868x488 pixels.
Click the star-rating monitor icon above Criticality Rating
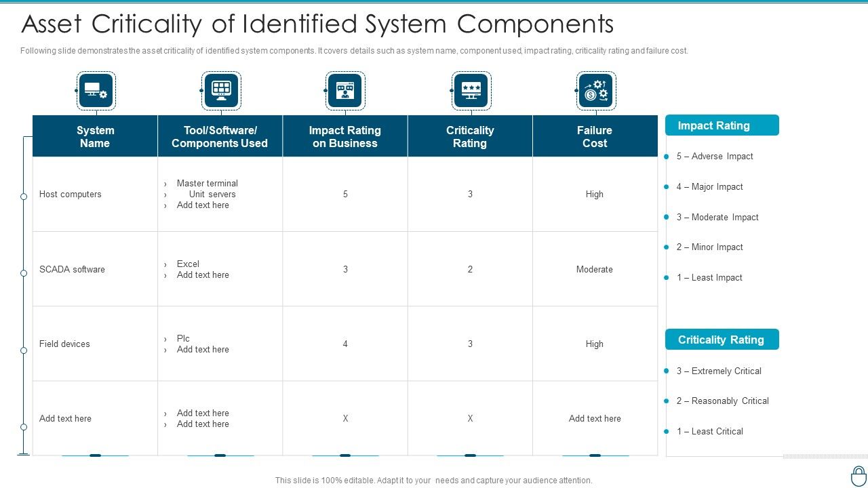tap(471, 91)
